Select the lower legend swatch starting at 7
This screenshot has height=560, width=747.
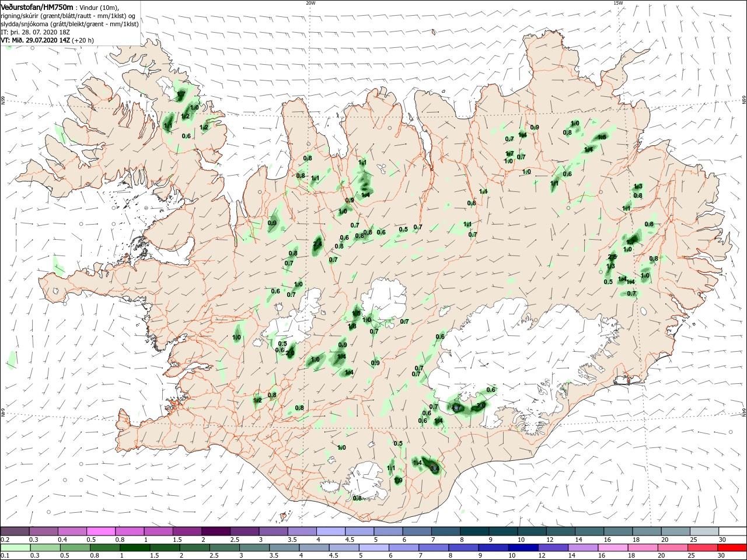[434, 548]
